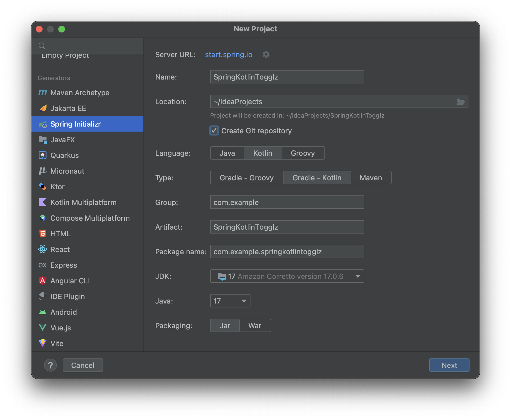
Task: Click the React atom icon
Action: pos(43,249)
